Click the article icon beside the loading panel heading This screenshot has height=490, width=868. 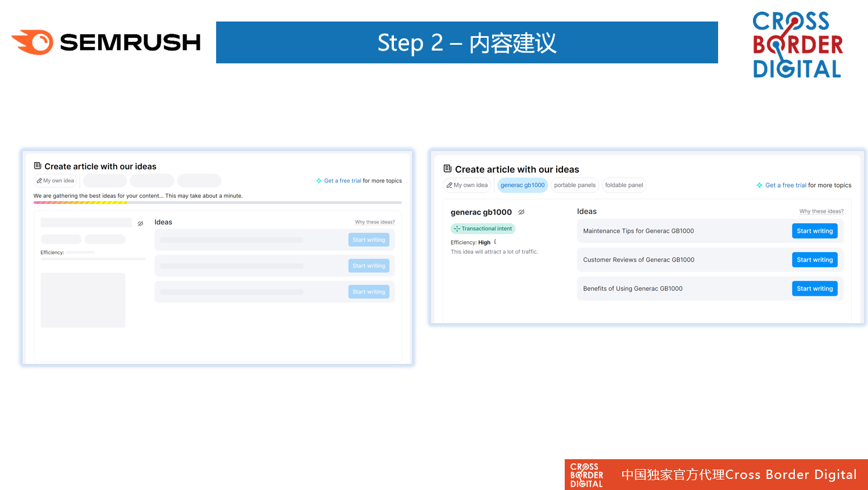coord(38,166)
